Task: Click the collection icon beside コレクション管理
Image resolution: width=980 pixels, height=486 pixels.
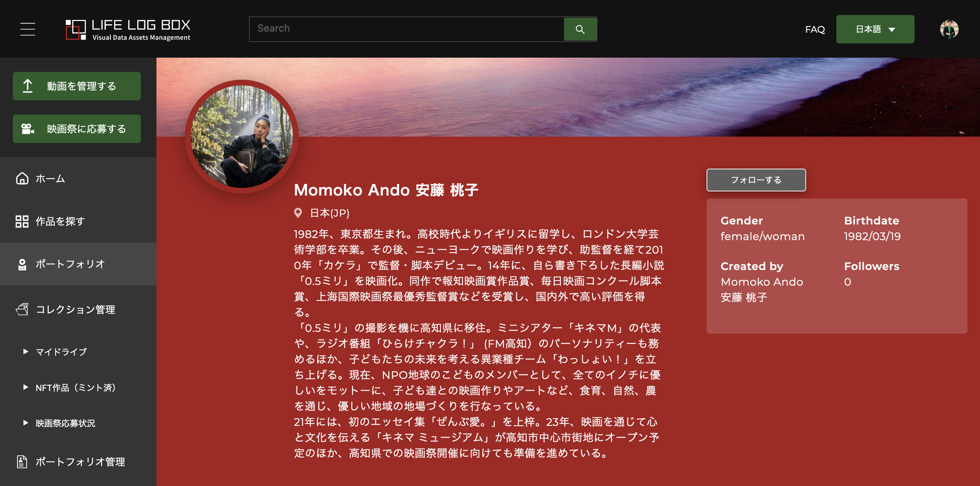Action: (x=22, y=309)
